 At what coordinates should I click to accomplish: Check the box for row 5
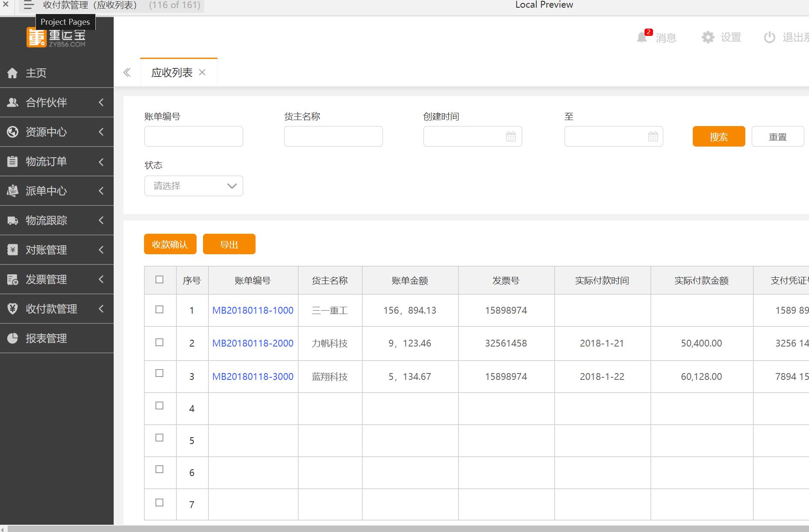click(159, 438)
